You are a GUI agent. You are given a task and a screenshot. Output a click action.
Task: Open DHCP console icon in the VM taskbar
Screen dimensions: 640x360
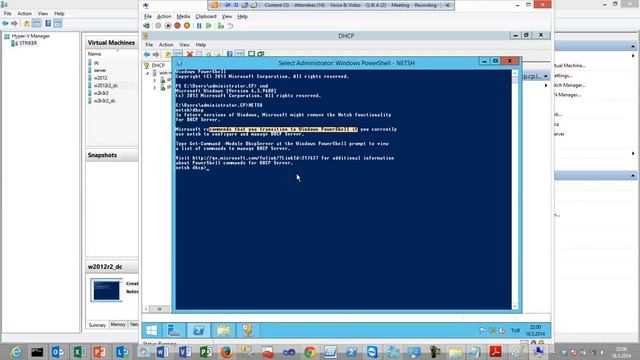pos(247,330)
